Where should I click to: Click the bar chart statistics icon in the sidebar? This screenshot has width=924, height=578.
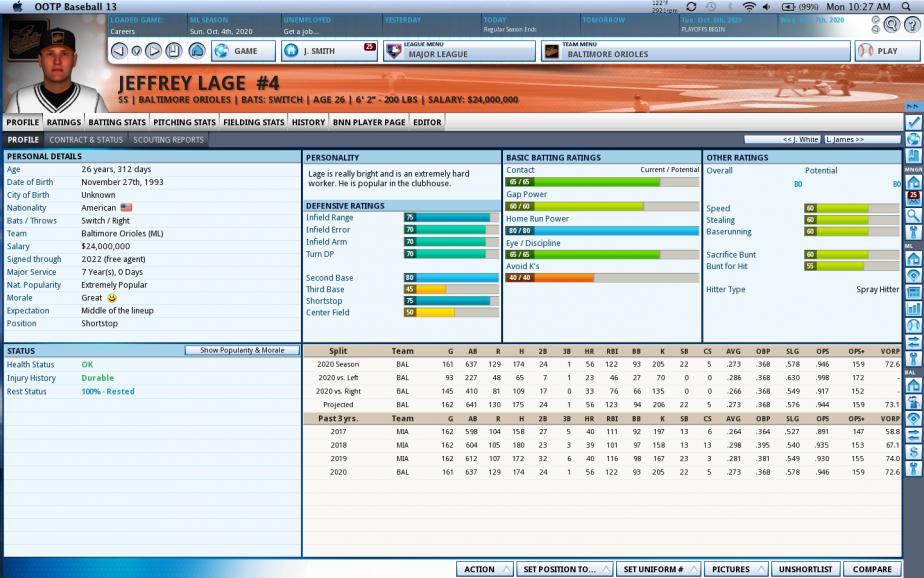(913, 308)
